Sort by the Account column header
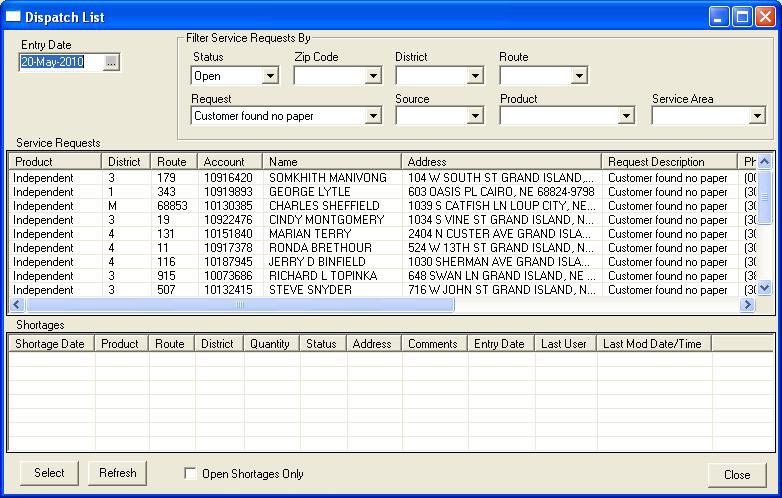The width and height of the screenshot is (782, 498). tap(229, 162)
